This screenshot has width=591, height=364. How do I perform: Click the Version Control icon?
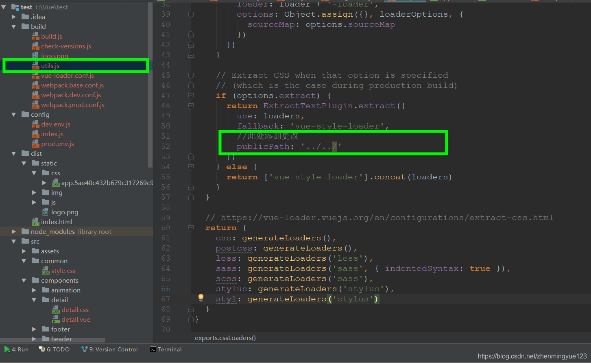pos(85,349)
